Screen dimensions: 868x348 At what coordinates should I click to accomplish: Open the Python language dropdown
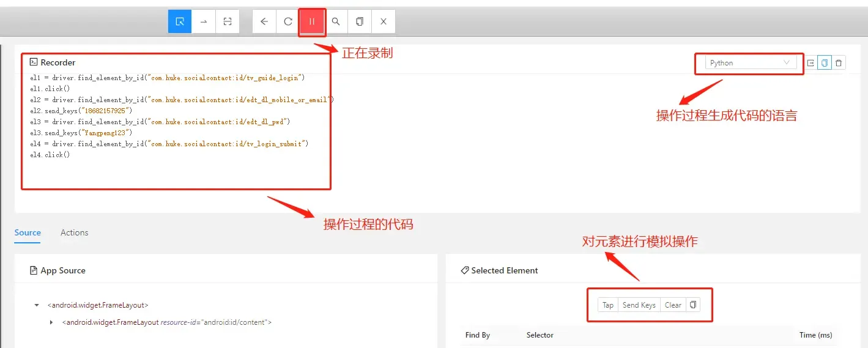pos(750,63)
